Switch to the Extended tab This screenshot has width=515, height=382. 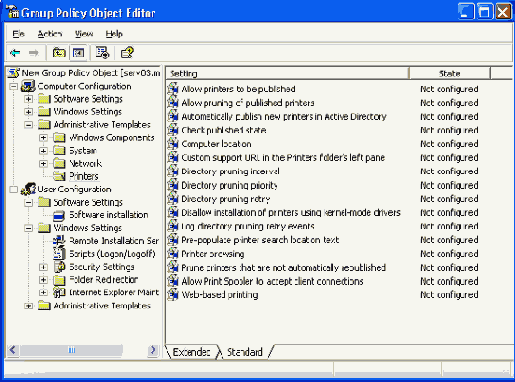(x=191, y=352)
